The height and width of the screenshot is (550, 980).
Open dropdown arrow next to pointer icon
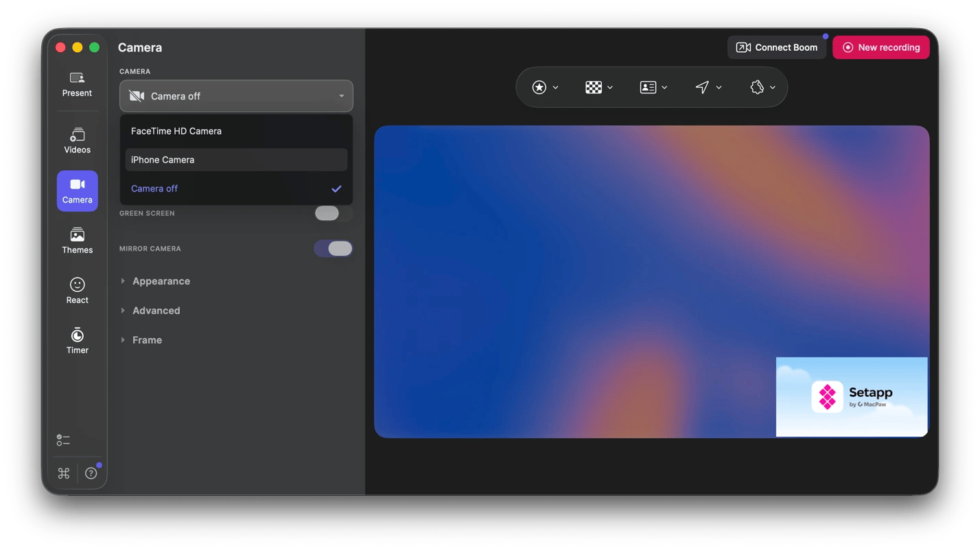click(x=719, y=88)
